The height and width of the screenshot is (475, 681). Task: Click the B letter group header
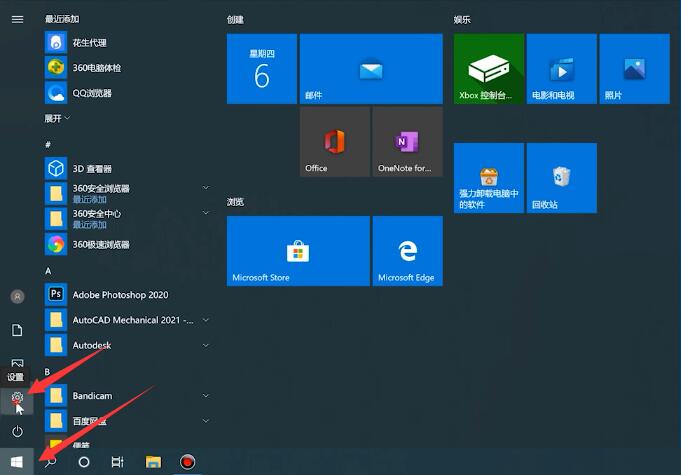[x=47, y=372]
